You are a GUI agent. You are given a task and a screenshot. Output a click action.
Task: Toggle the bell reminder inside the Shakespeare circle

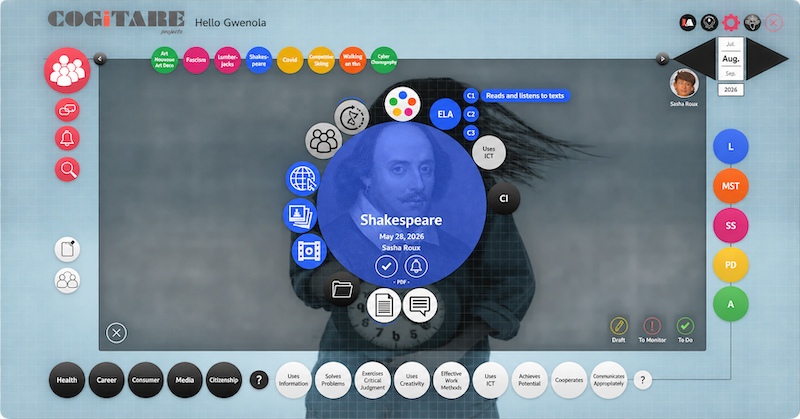pyautogui.click(x=416, y=266)
